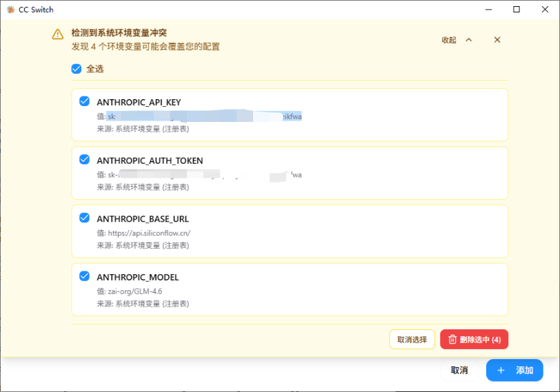560x392 pixels.
Task: Select the ANTHROPIC_MODEL variable name
Action: click(137, 277)
